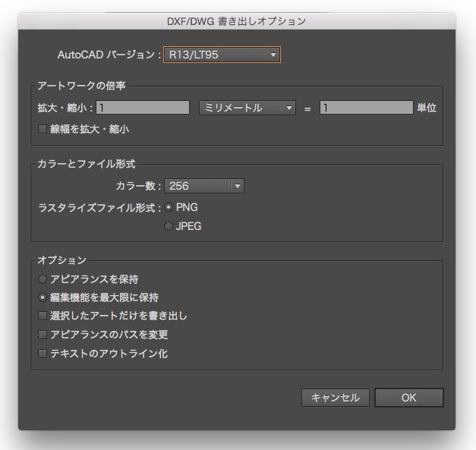This screenshot has height=450, width=476.
Task: Click the キャンセル button
Action: (x=336, y=398)
